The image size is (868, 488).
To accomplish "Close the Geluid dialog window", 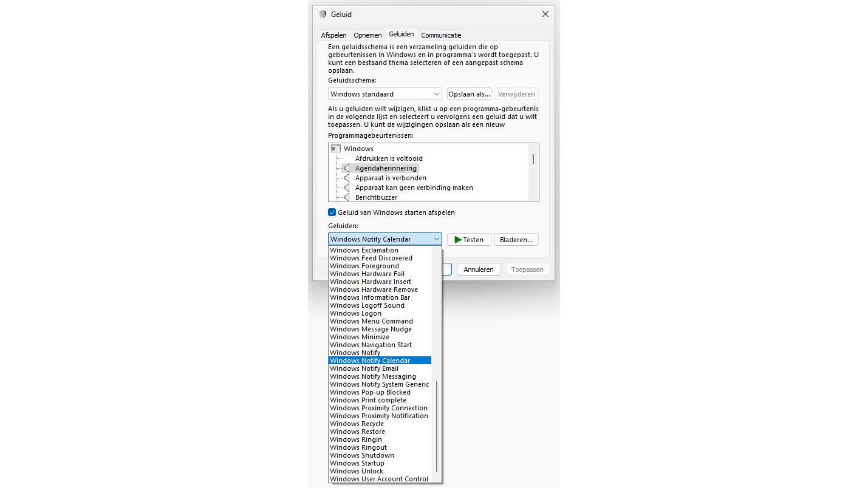I will [x=545, y=14].
